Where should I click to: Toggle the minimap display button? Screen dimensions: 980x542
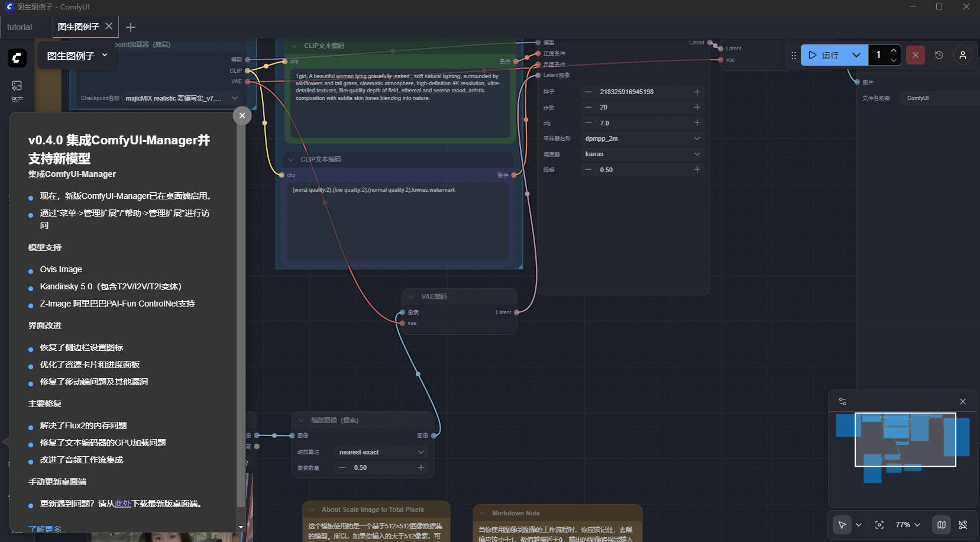point(941,525)
